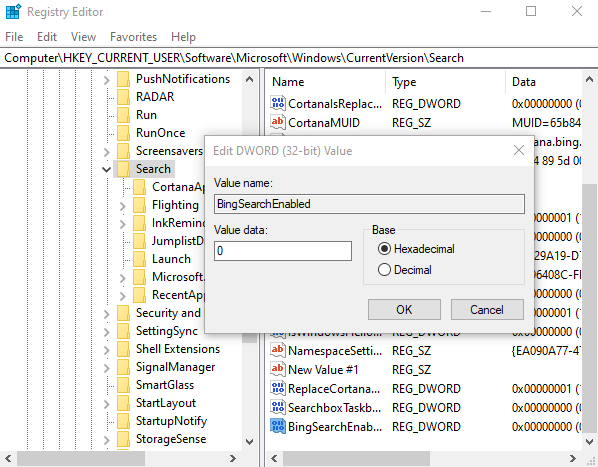Expand the SignalManager key
The height and width of the screenshot is (467, 598).
click(x=106, y=368)
